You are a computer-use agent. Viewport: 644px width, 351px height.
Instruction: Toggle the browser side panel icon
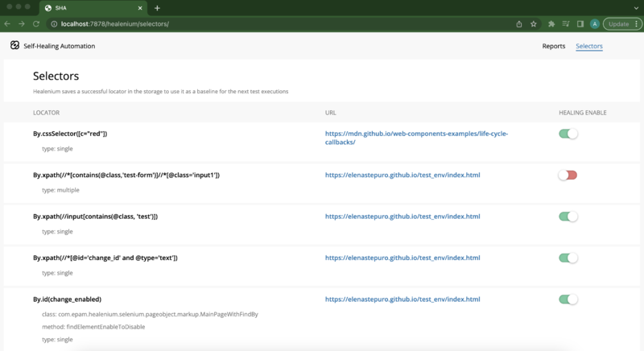(580, 24)
